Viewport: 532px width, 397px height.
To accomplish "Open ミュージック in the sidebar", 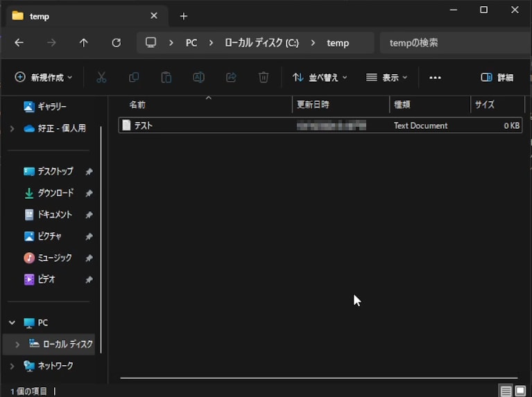I will [x=47, y=258].
